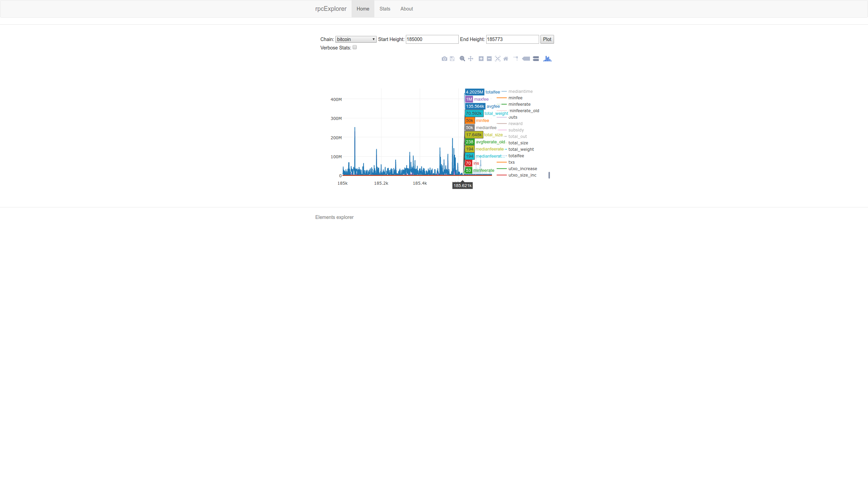Viewport: 868px width, 488px height.
Task: Zoom out with the minus modebar icon
Action: 489,59
